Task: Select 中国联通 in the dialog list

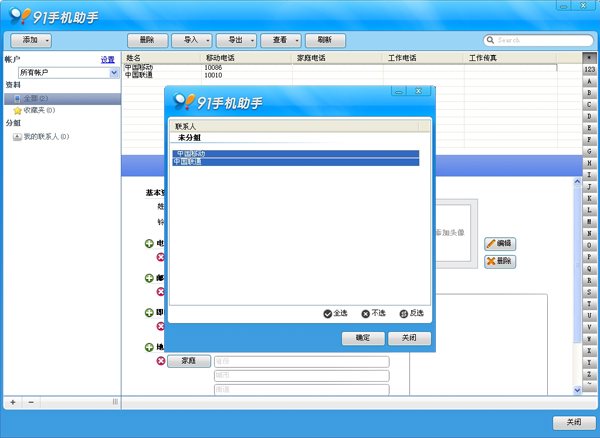Action: [295, 162]
